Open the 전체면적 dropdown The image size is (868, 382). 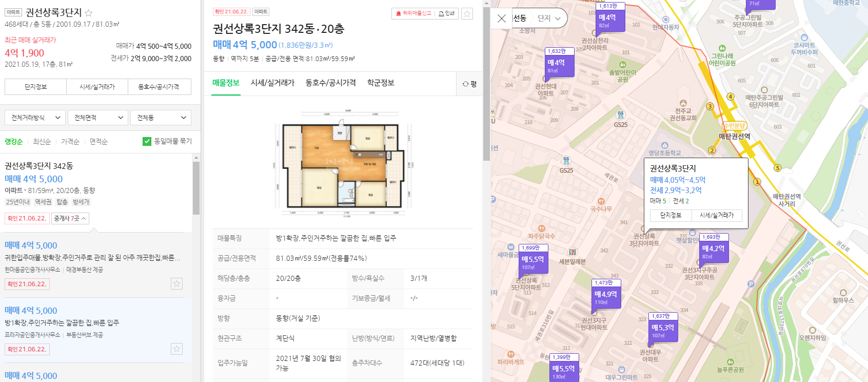[98, 118]
